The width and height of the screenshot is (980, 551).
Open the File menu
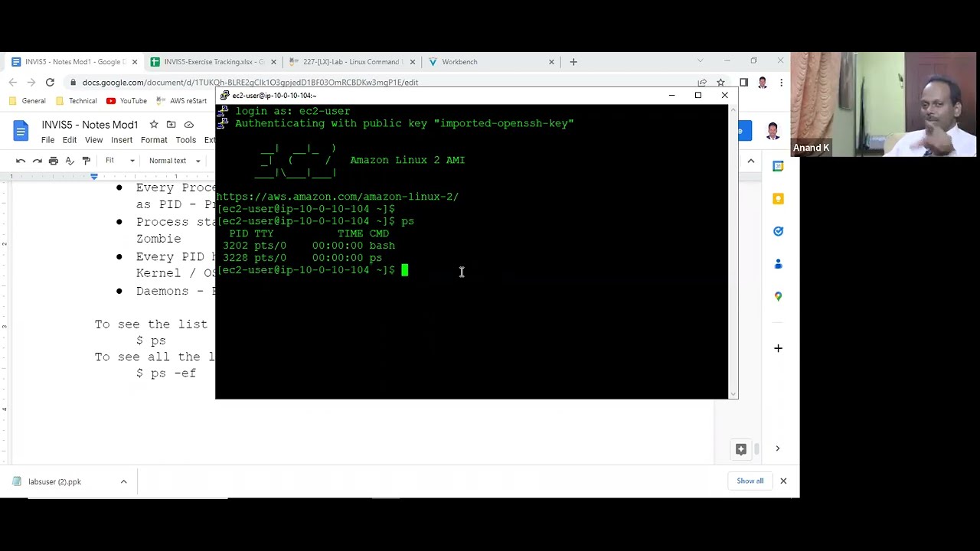[x=47, y=140]
